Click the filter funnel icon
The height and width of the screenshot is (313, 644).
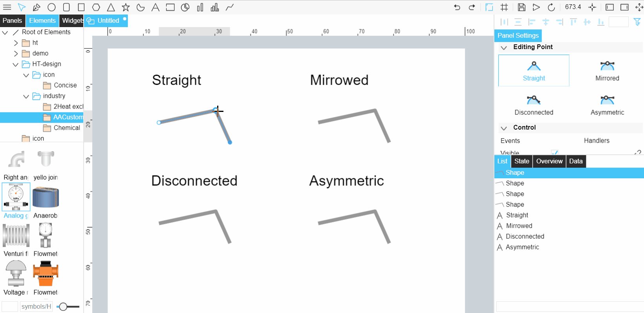click(637, 22)
